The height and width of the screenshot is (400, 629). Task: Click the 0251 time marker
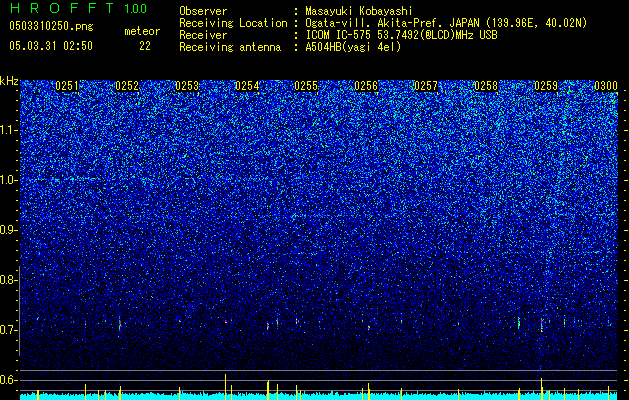click(x=67, y=86)
